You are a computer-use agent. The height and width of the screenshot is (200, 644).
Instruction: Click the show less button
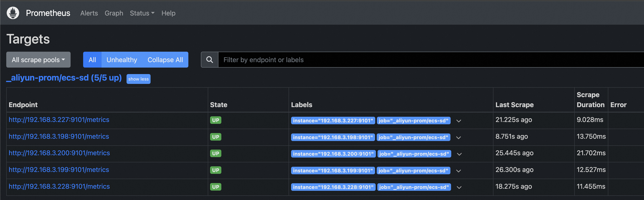(x=138, y=79)
